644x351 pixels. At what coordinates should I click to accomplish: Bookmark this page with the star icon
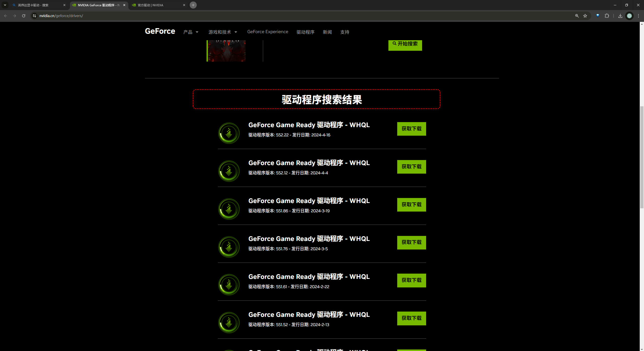pyautogui.click(x=585, y=16)
